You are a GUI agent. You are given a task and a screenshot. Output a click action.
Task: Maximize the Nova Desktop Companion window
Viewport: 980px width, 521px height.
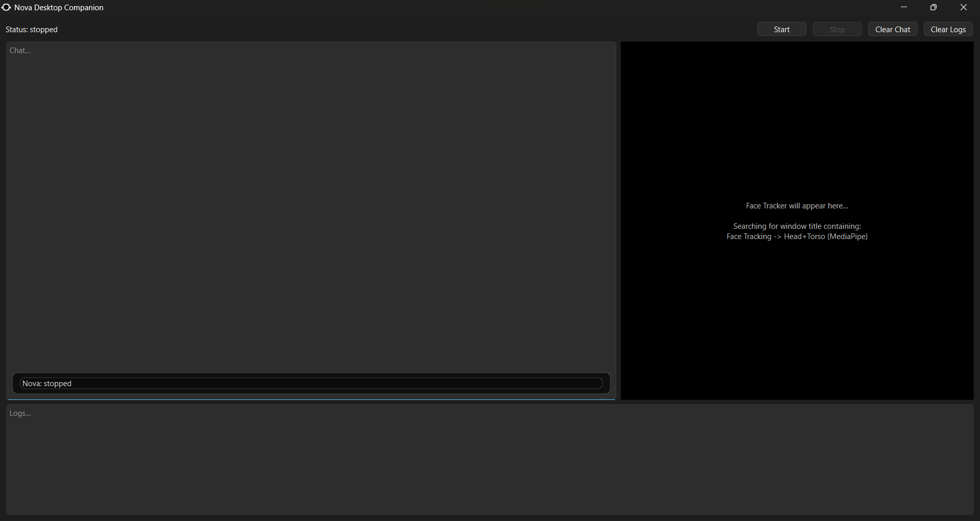pos(934,7)
